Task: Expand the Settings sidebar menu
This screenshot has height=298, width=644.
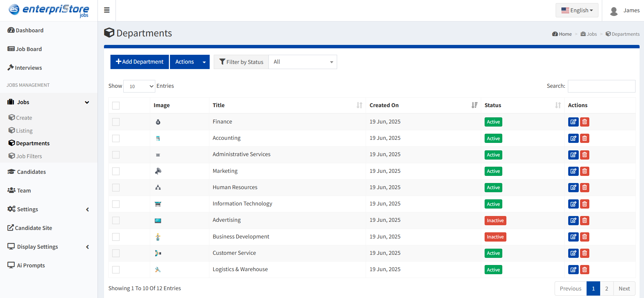Action: pyautogui.click(x=27, y=209)
